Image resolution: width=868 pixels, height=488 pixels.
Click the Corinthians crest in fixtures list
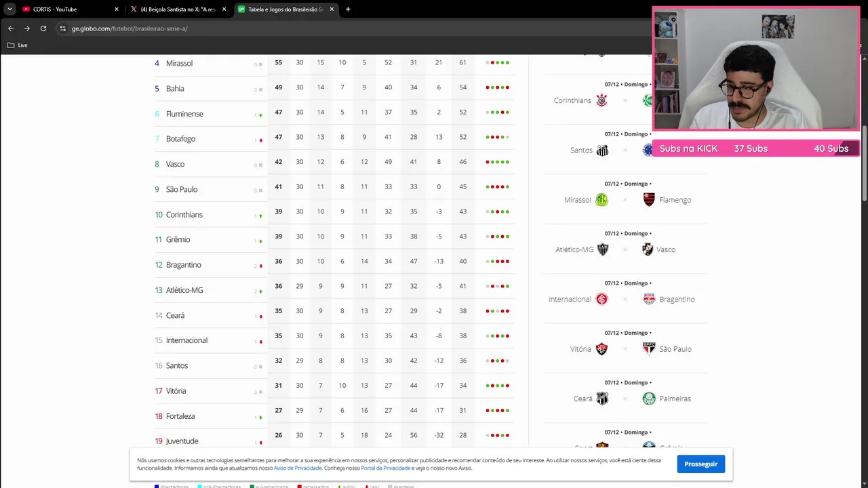601,100
